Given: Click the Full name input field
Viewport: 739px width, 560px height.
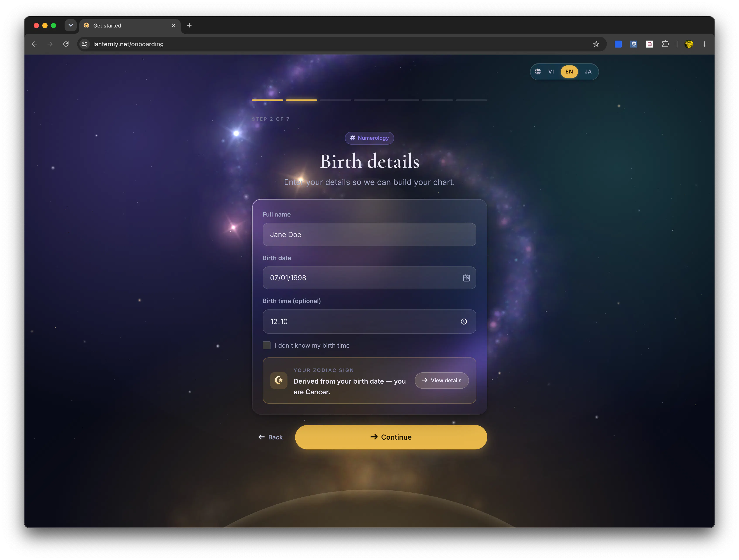Looking at the screenshot, I should 369,235.
